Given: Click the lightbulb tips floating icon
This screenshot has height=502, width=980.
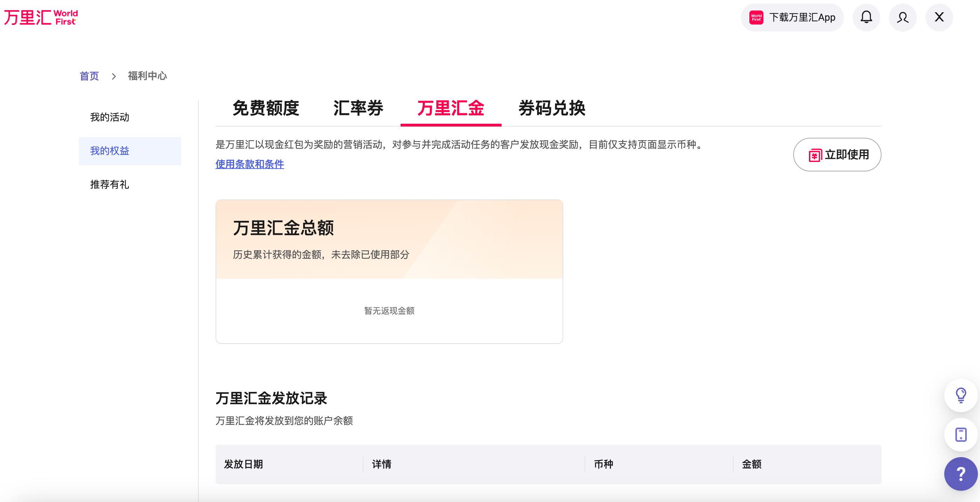Looking at the screenshot, I should point(961,395).
